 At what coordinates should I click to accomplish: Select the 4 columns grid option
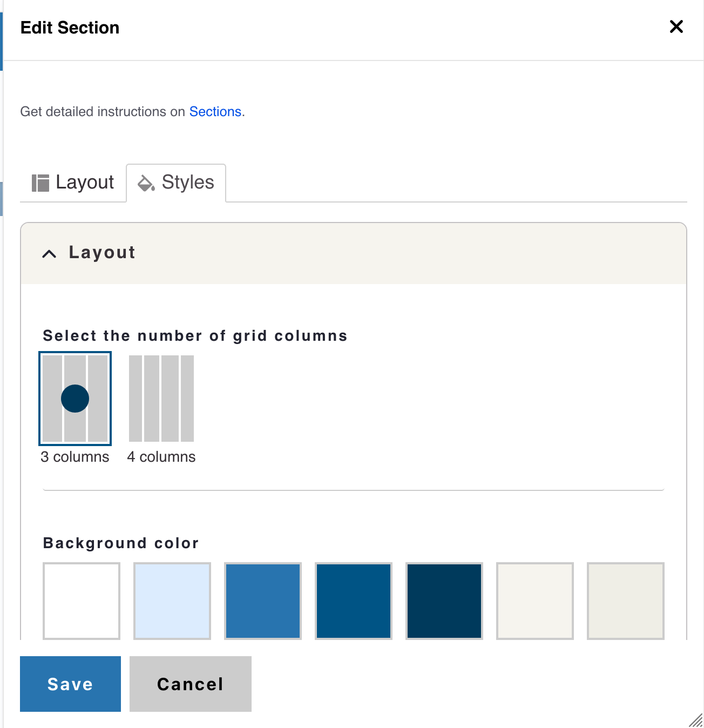(x=161, y=399)
